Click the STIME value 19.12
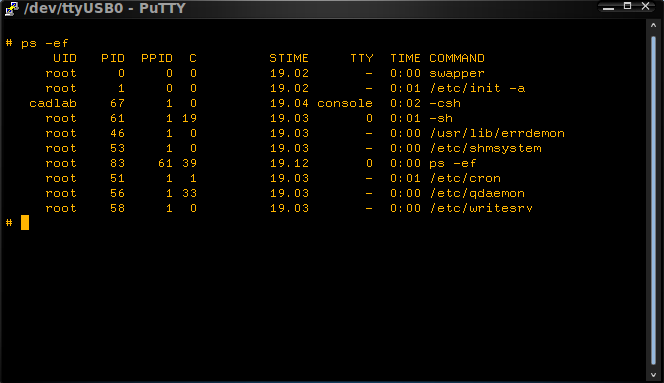664x383 pixels. pyautogui.click(x=289, y=163)
